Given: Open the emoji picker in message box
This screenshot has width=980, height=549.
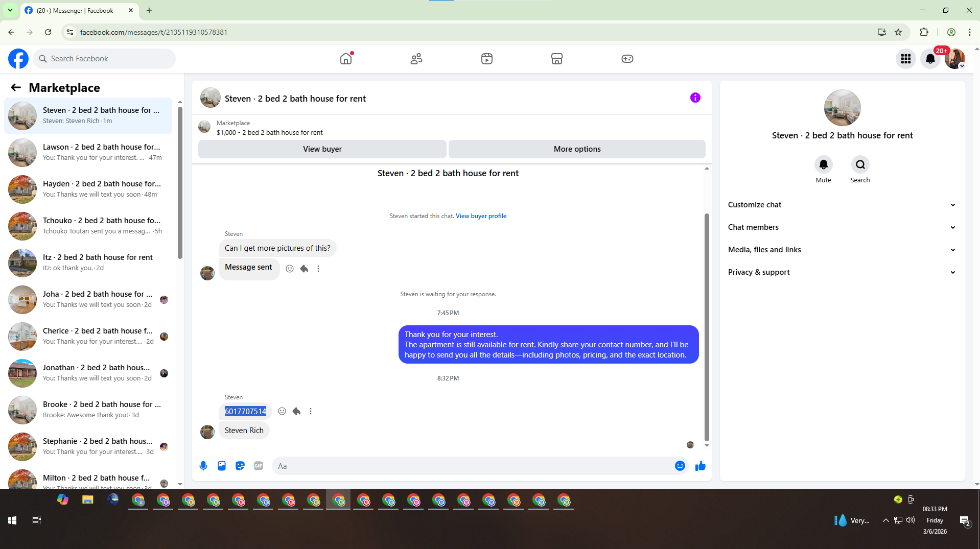Looking at the screenshot, I should [x=680, y=466].
